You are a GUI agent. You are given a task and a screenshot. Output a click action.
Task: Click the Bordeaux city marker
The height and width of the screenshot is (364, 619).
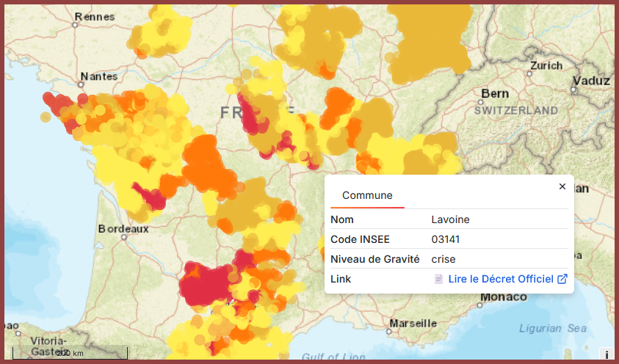pos(124,237)
